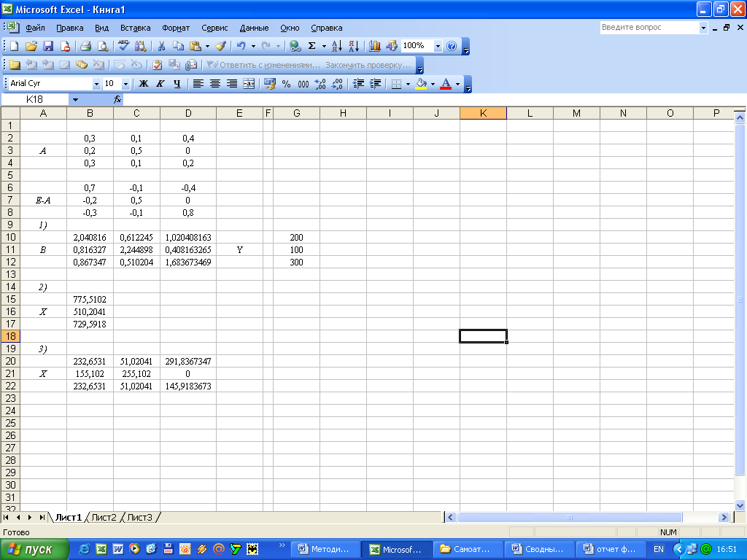Switch to Сводны... taskbar button

pyautogui.click(x=539, y=550)
